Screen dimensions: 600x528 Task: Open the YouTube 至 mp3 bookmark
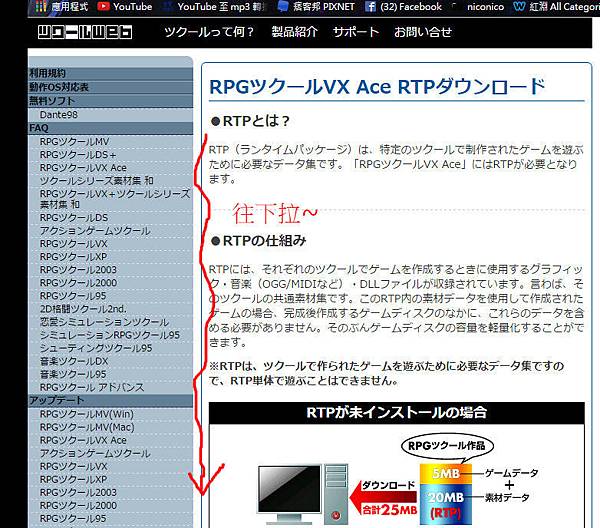214,7
